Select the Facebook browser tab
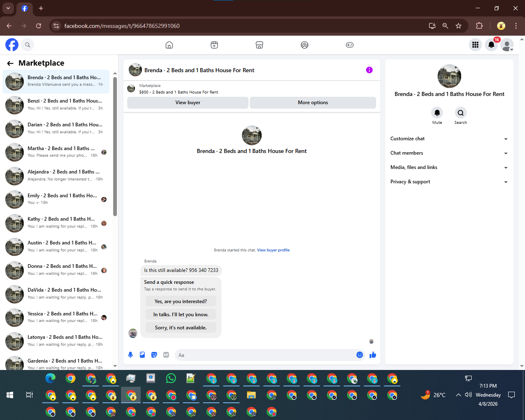The height and width of the screenshot is (420, 525). coord(25,8)
